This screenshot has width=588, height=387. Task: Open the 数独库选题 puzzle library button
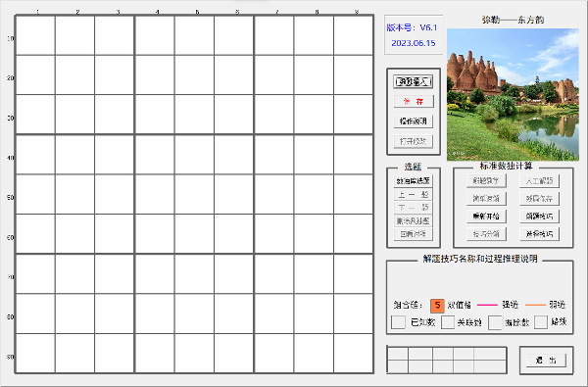[414, 180]
